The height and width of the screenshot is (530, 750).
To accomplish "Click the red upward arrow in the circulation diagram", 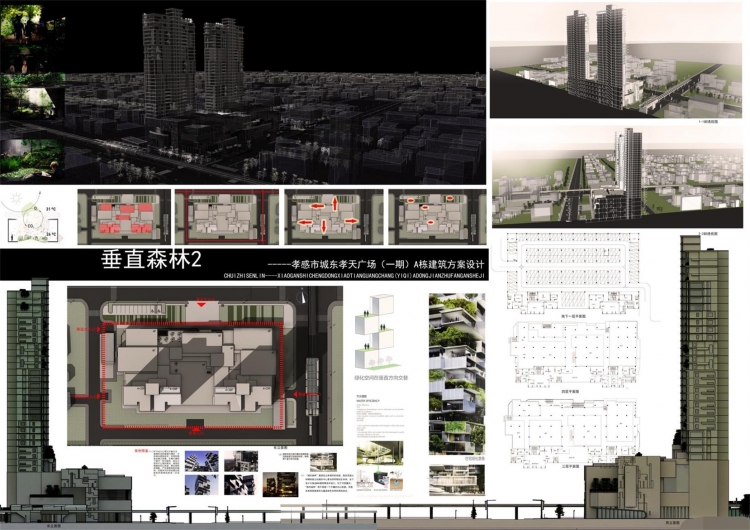I will [335, 204].
